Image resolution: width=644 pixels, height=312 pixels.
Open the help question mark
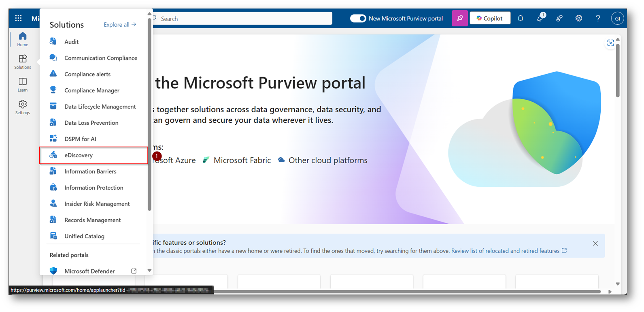click(598, 18)
